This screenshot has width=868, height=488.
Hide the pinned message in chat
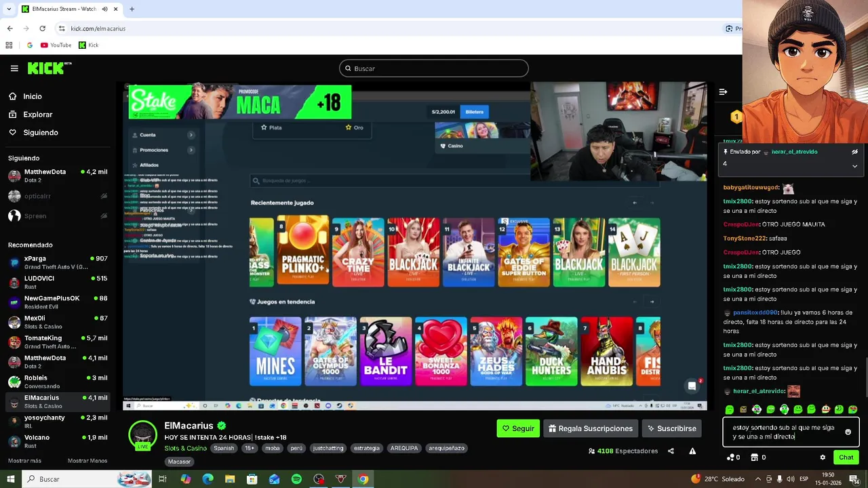coord(854,152)
